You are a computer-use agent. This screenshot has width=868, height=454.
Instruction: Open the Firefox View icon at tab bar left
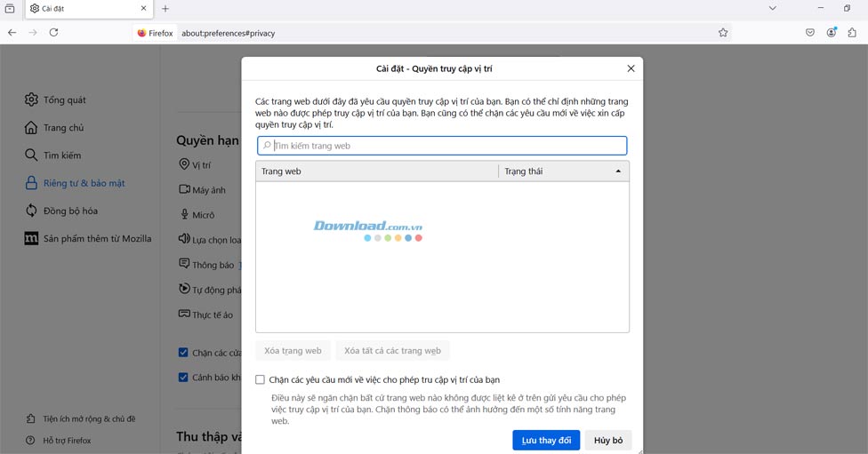[x=10, y=8]
